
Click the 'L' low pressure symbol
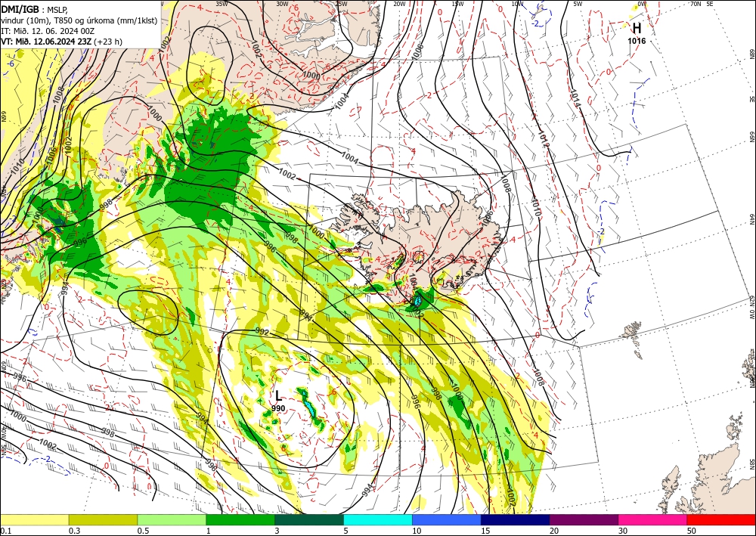click(x=279, y=396)
